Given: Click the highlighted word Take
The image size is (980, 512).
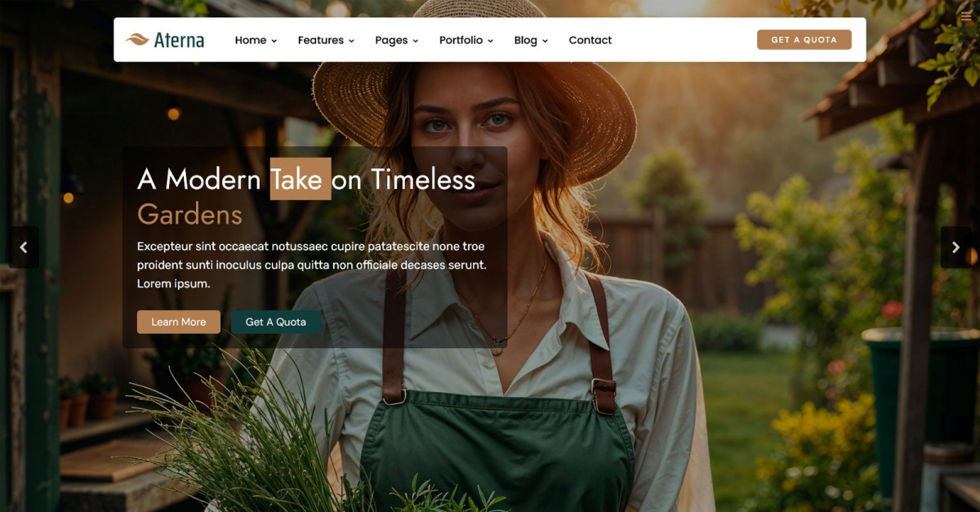Looking at the screenshot, I should (301, 179).
